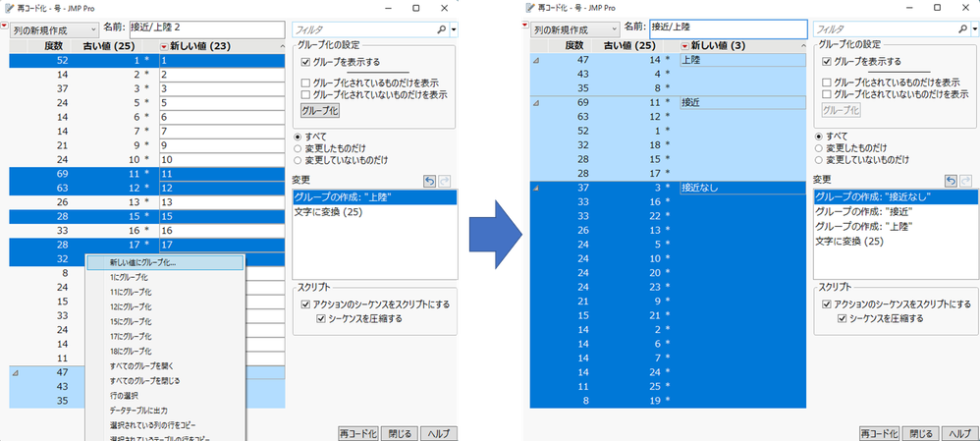Open the red triangle menu in right window's top corner
The width and height of the screenshot is (980, 441).
click(x=526, y=25)
